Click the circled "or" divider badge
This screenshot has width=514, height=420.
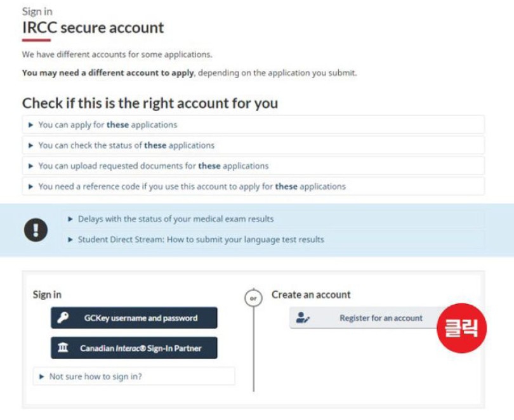[x=253, y=298]
